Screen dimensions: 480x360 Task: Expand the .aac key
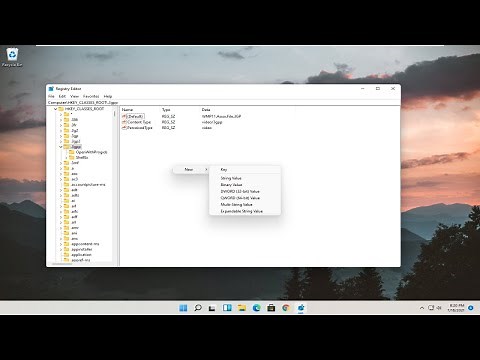[x=61, y=174]
